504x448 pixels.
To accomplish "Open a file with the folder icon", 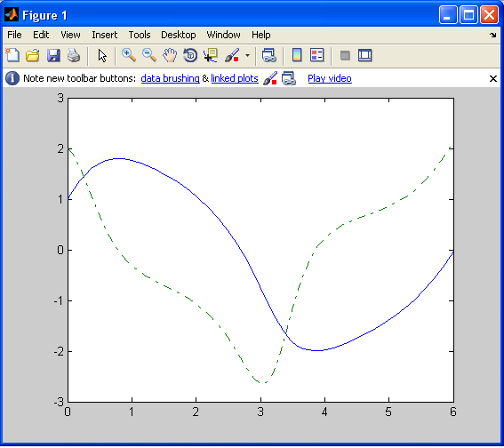I will tap(33, 55).
